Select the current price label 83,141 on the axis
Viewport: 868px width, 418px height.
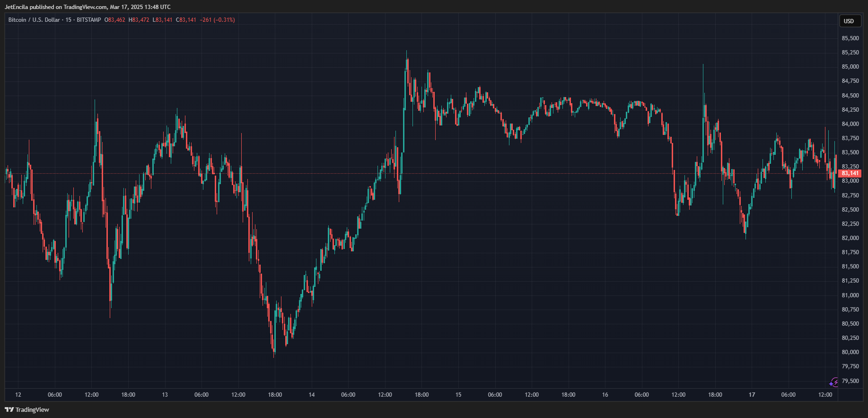click(x=850, y=174)
